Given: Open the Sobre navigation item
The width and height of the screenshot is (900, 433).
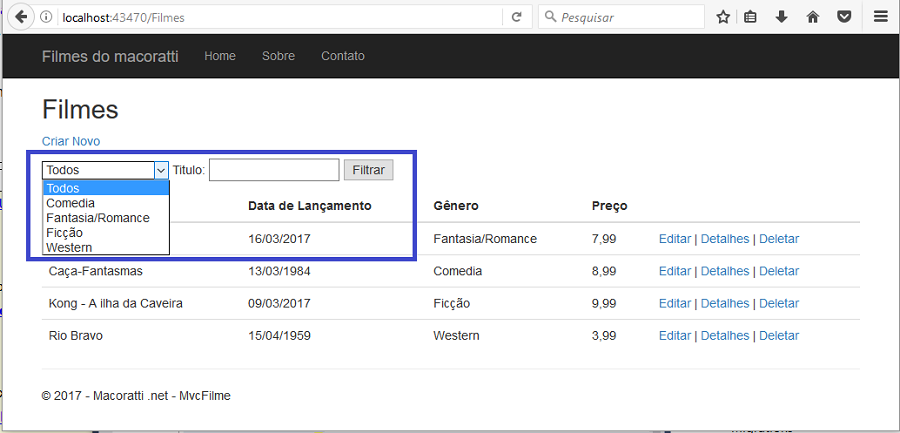Looking at the screenshot, I should (278, 56).
